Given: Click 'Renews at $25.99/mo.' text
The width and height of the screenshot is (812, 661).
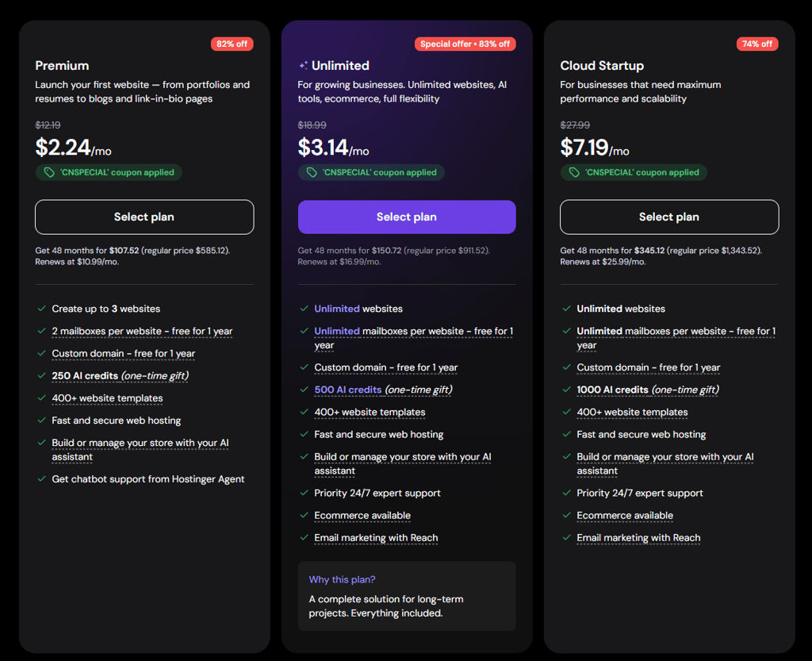Looking at the screenshot, I should pyautogui.click(x=603, y=262).
